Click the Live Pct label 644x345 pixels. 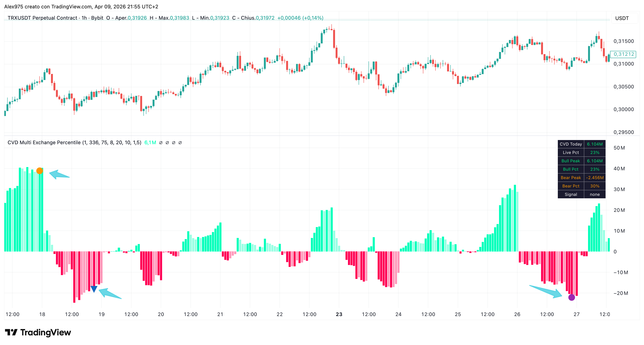point(571,152)
